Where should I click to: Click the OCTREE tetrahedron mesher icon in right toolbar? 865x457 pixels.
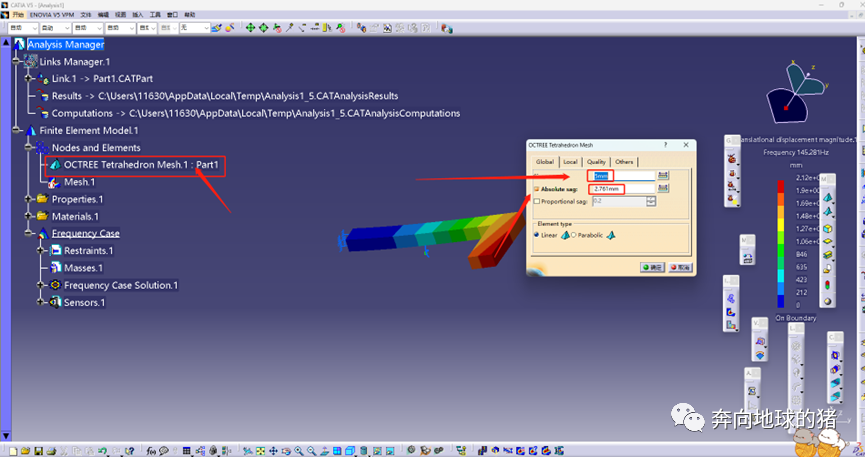click(827, 198)
